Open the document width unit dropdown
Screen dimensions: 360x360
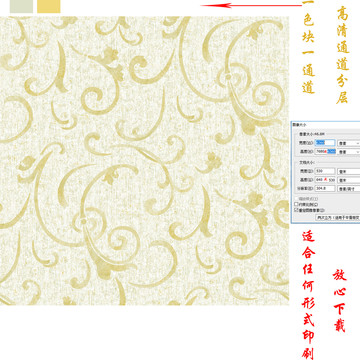tap(349, 171)
